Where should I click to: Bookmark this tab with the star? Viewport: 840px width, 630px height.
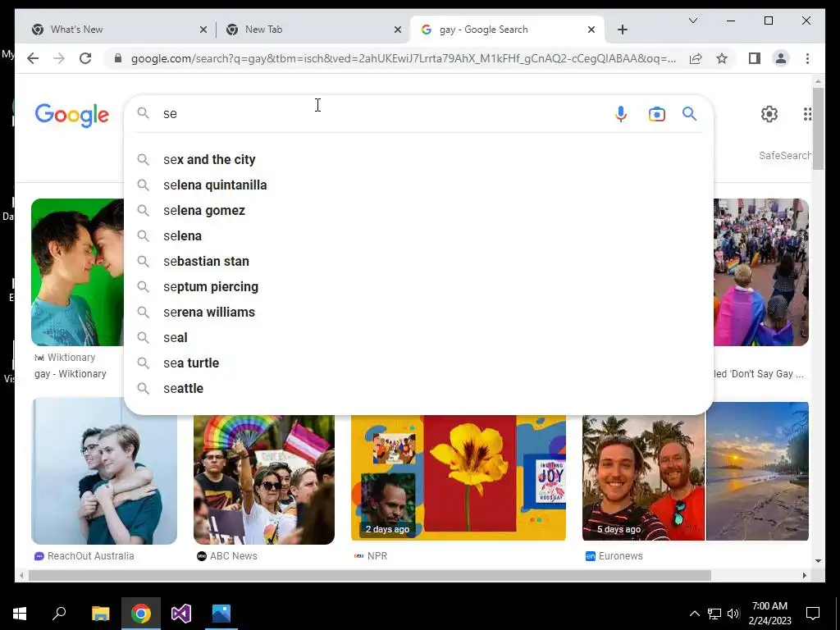click(x=722, y=58)
